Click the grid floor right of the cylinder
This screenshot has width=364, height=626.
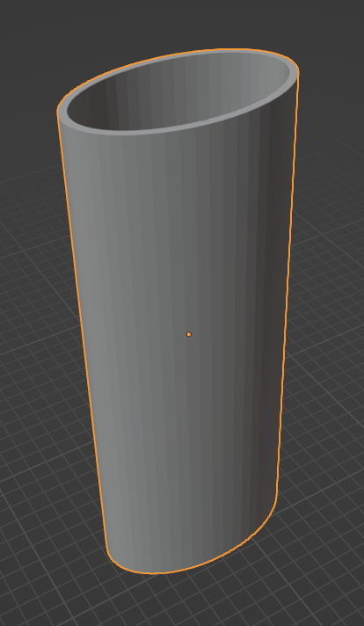[x=327, y=360]
